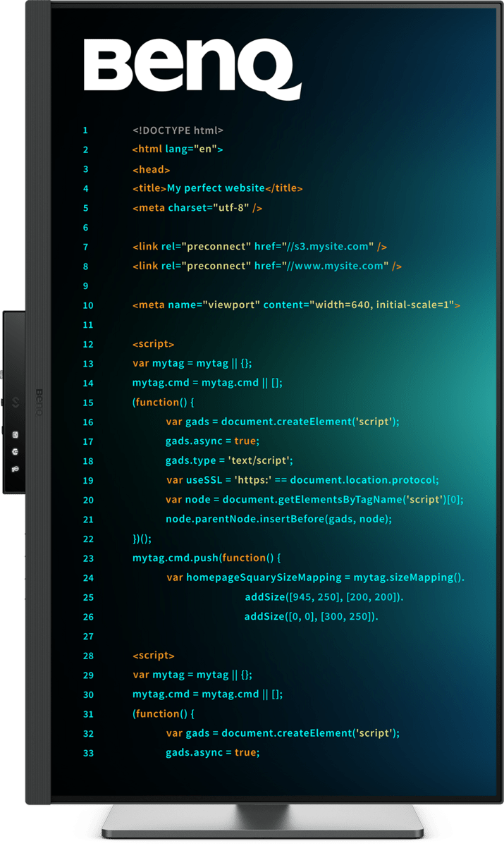Click the createElement('script') code on line 16

click(283, 422)
